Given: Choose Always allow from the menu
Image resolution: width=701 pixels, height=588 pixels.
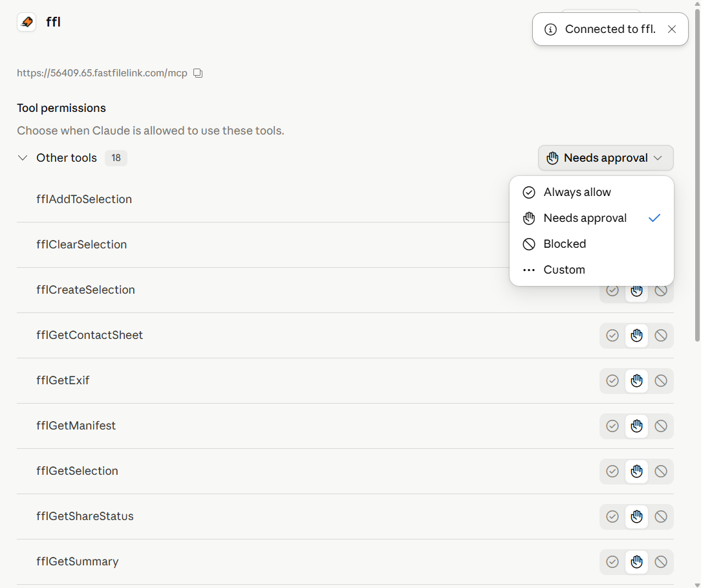Looking at the screenshot, I should (x=592, y=192).
